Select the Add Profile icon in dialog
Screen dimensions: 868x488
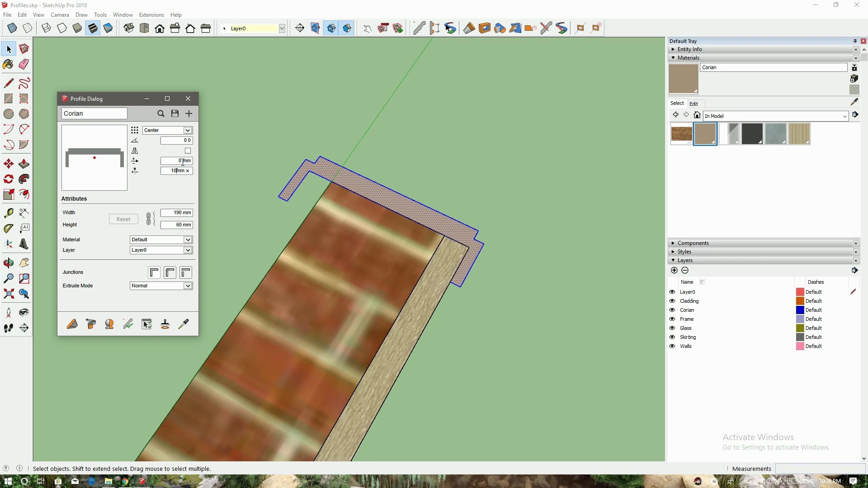(x=189, y=113)
